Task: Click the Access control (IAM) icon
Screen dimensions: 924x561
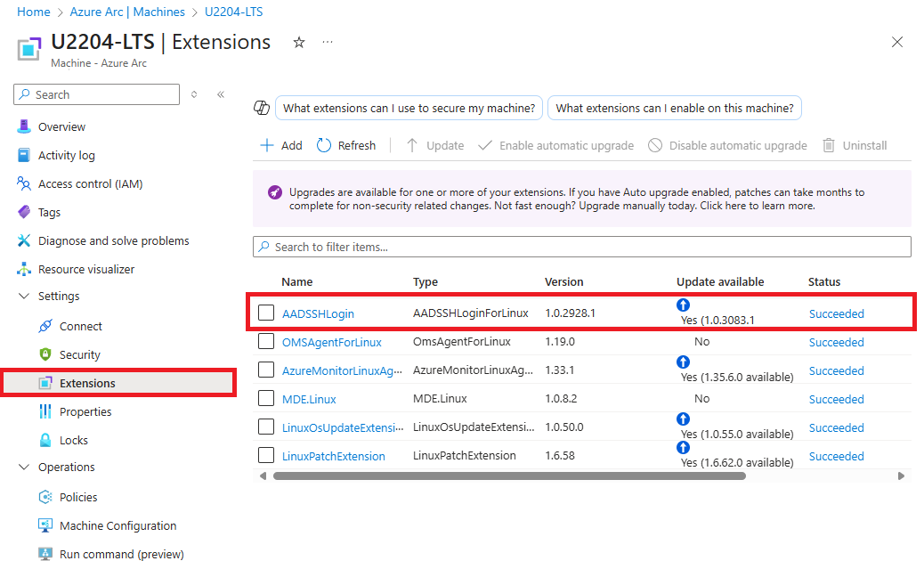Action: click(24, 183)
